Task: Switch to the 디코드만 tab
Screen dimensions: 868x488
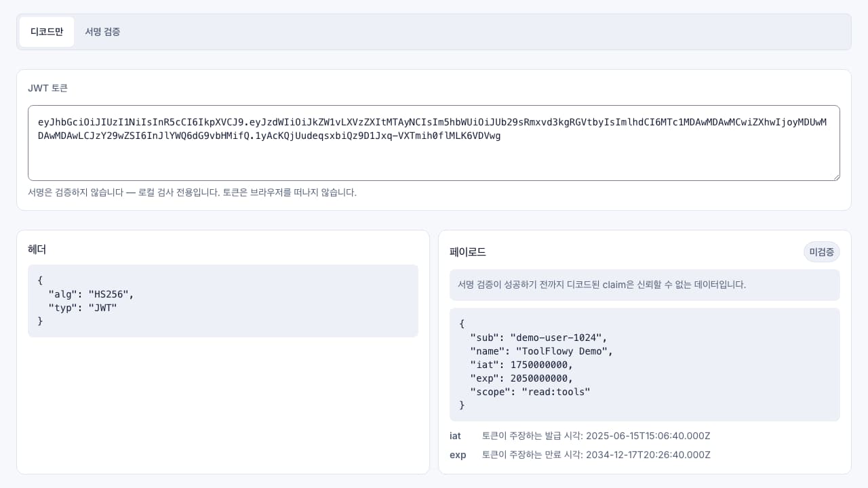Action: [47, 32]
